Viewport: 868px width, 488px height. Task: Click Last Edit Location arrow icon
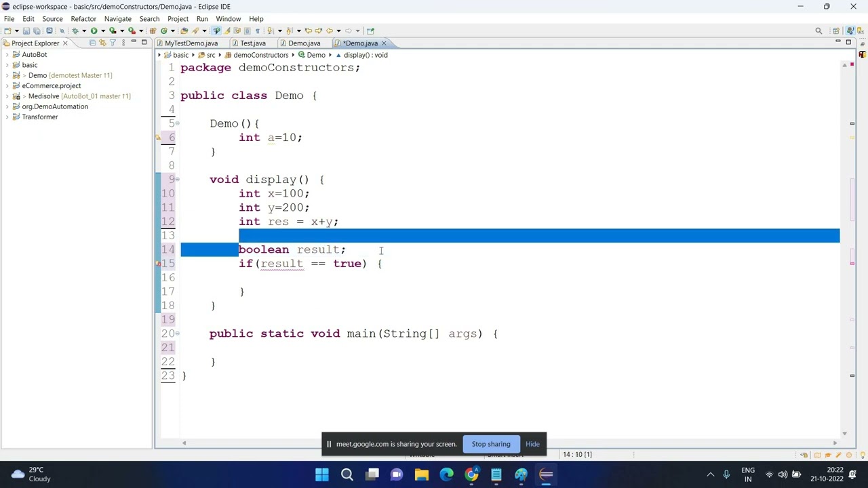(x=309, y=30)
